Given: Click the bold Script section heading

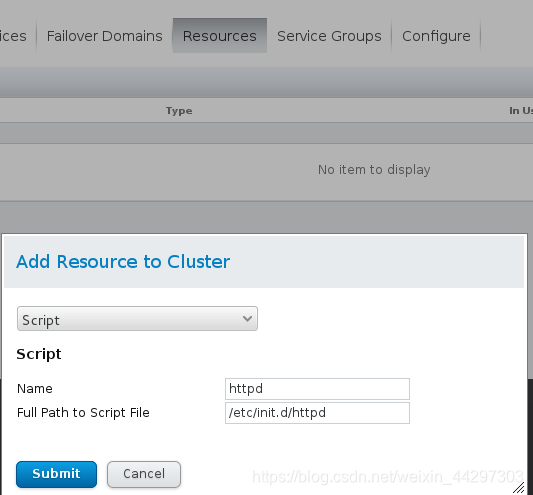Looking at the screenshot, I should coord(39,354).
